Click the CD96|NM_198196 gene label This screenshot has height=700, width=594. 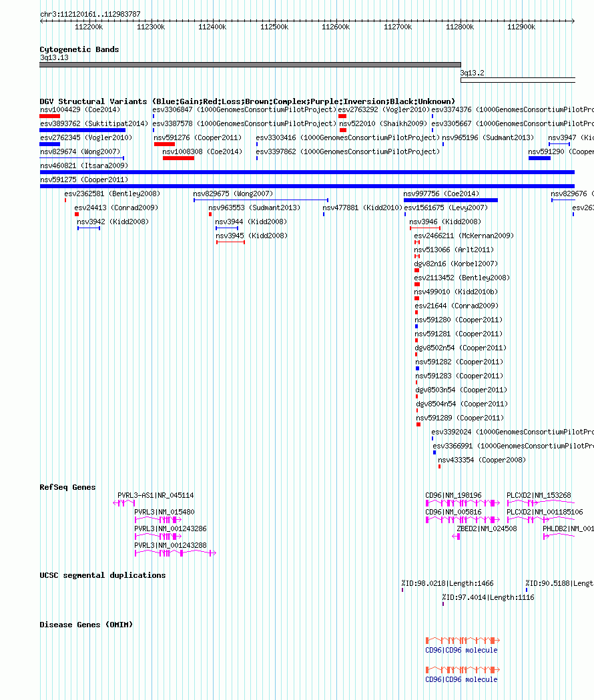(x=453, y=496)
